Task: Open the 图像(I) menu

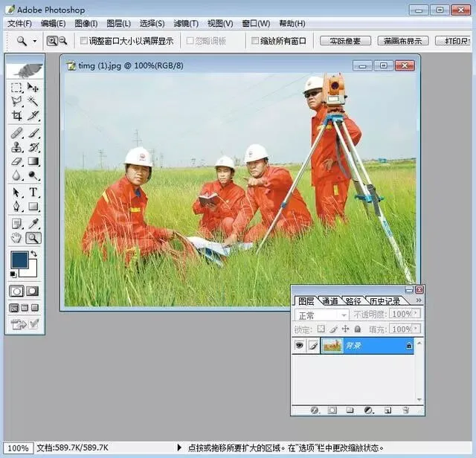Action: click(x=86, y=24)
